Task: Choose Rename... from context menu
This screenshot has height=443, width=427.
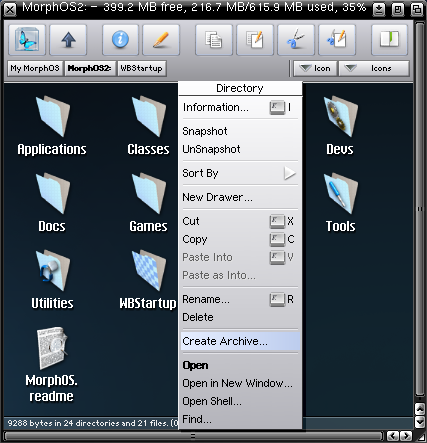Action: (x=240, y=299)
